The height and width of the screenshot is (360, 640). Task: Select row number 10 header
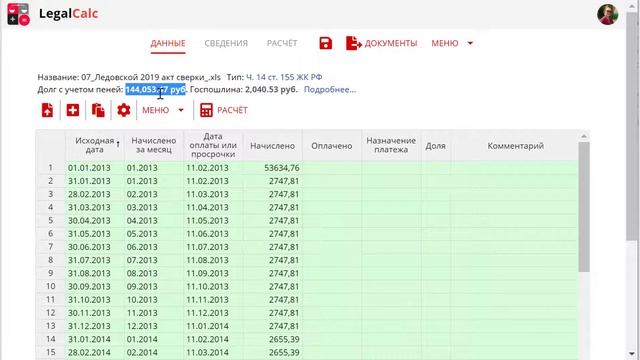(51, 287)
